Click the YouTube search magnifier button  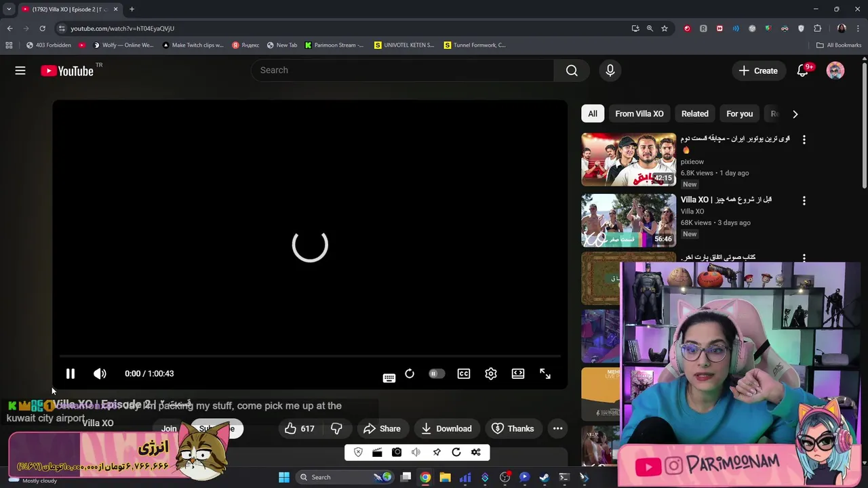(x=572, y=70)
